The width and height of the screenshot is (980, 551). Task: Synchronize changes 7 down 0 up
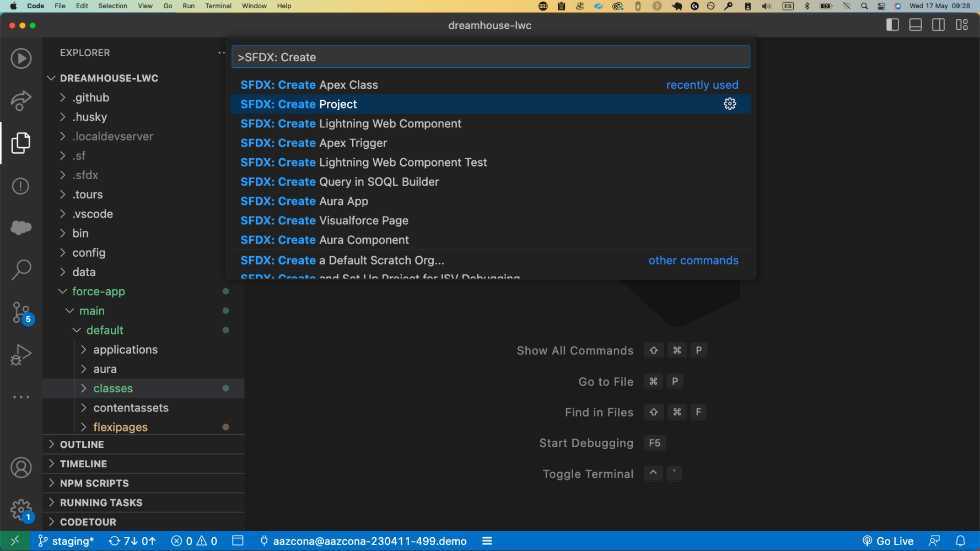132,541
